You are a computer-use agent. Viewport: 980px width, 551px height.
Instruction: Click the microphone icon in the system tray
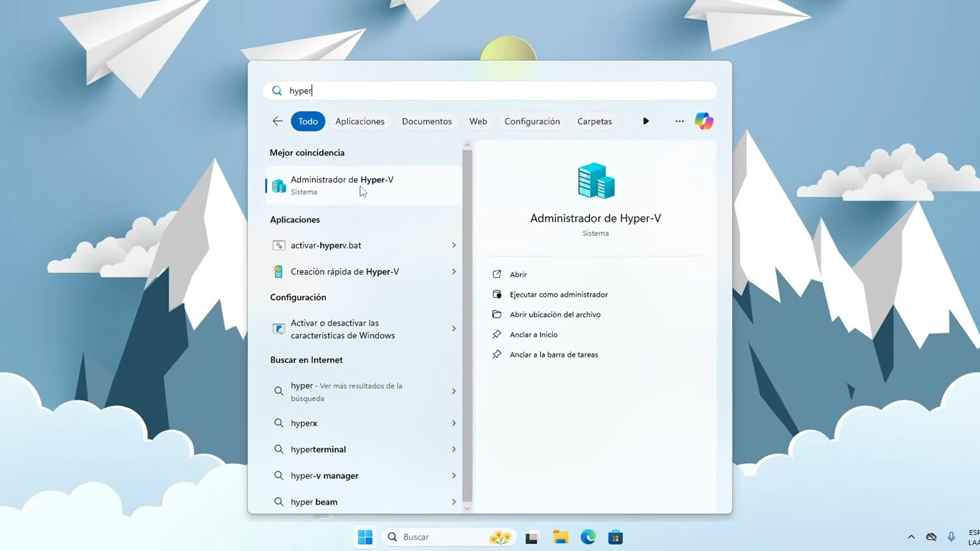point(950,537)
